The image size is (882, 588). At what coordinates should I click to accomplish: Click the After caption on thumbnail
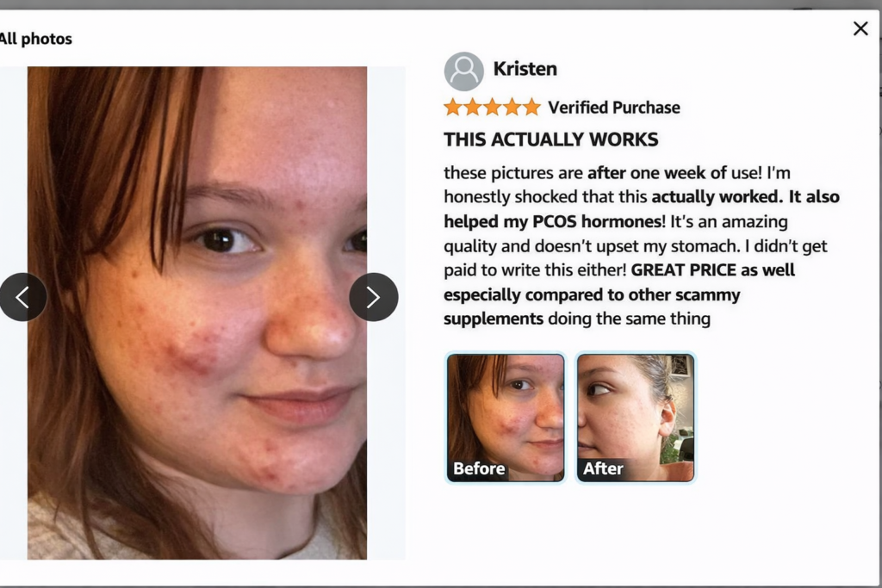pos(603,468)
